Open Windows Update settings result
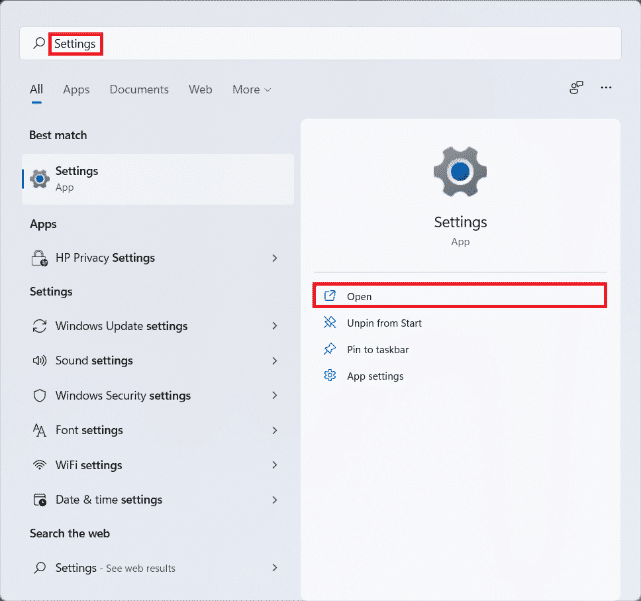 coord(158,326)
